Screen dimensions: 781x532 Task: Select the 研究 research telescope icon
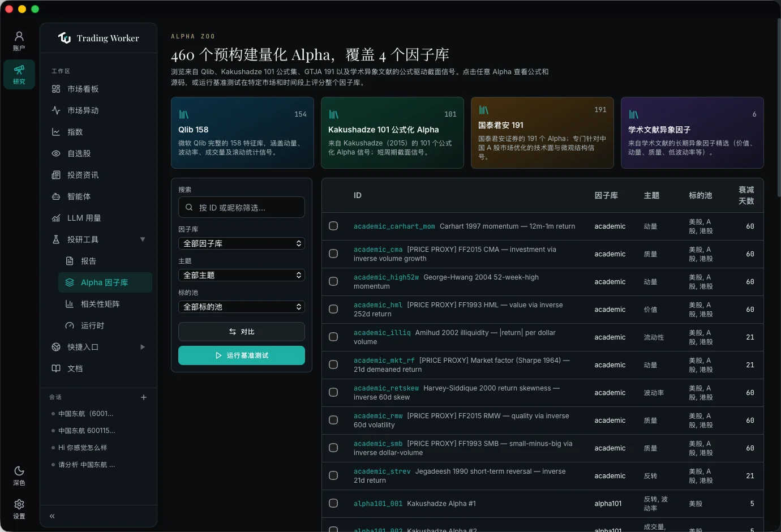[x=19, y=70]
